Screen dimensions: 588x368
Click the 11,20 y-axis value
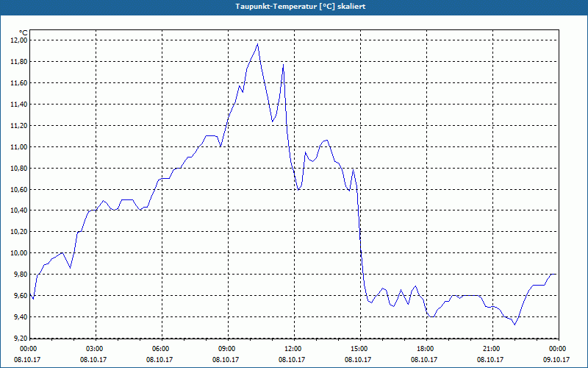[19, 125]
